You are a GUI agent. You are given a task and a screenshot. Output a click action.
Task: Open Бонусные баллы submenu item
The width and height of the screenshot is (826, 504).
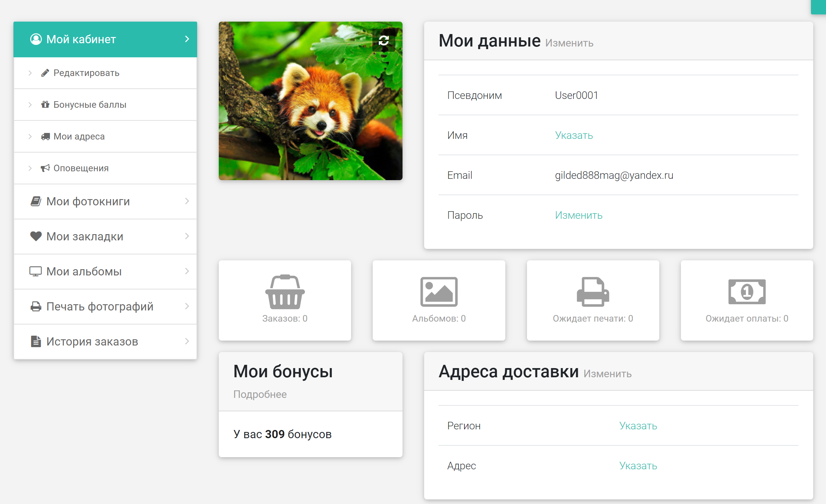89,104
